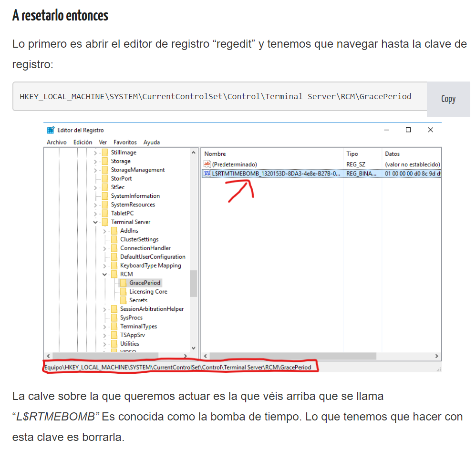Image resolution: width=476 pixels, height=450 pixels.
Task: Click REG_SZ type cell of (Predeterminado)
Action: pos(355,164)
